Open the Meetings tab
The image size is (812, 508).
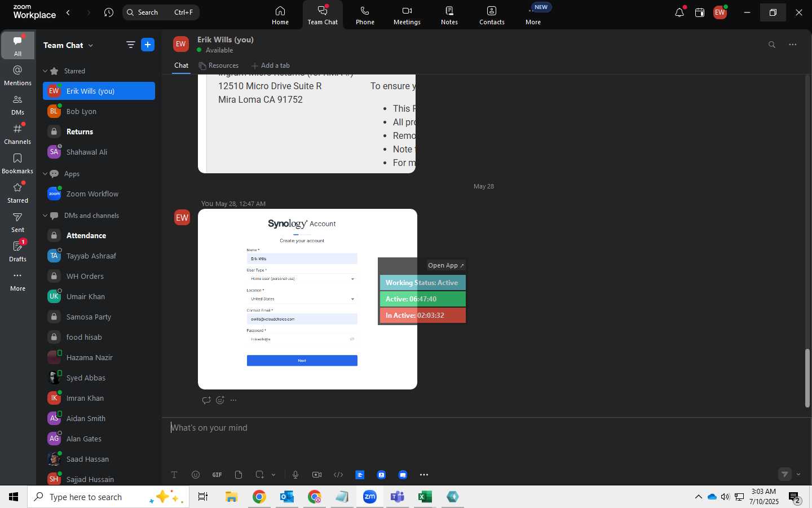click(407, 15)
